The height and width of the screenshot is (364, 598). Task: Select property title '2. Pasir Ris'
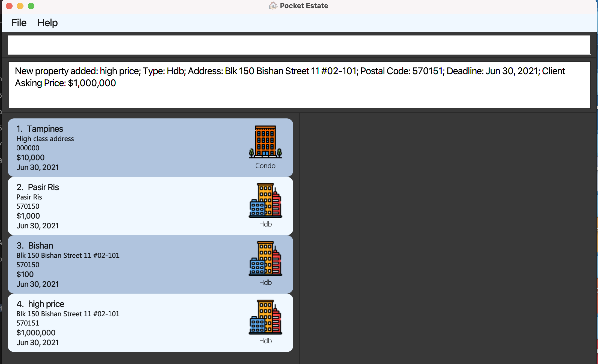[x=38, y=187]
